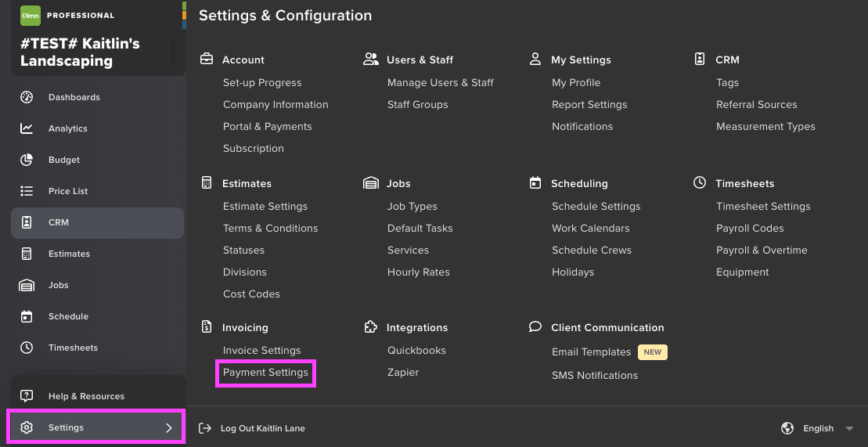Expand the Settings menu chevron

[x=168, y=427]
